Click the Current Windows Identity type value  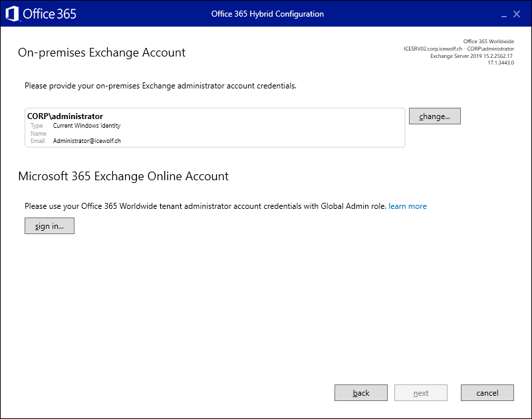click(x=86, y=126)
